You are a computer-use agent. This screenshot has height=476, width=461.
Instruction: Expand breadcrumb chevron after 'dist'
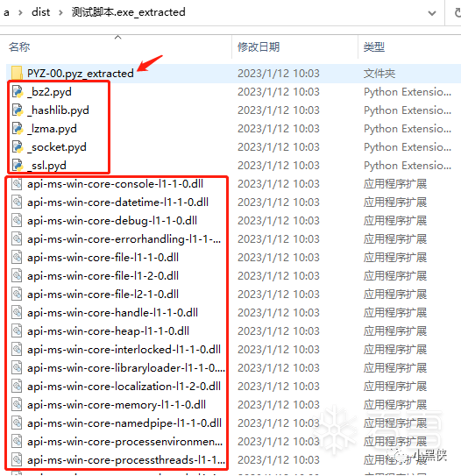pos(60,13)
